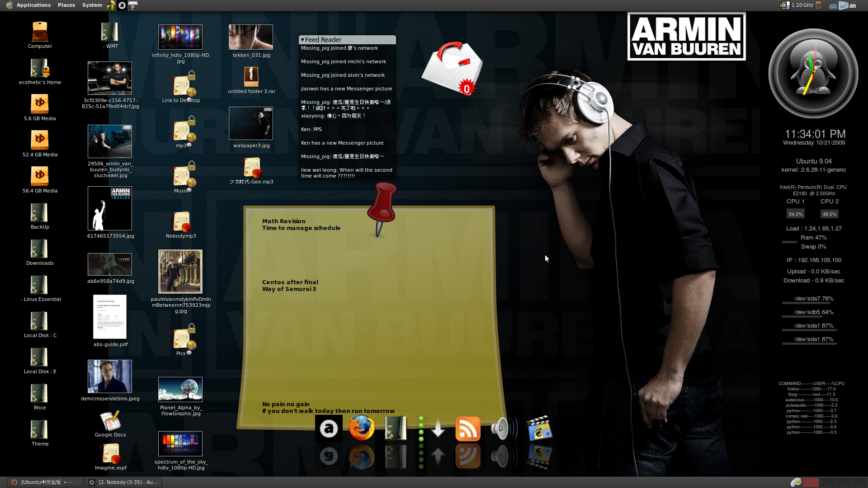This screenshot has width=868, height=488.
Task: Open the Nobody.mp3 audio file
Action: click(x=181, y=222)
